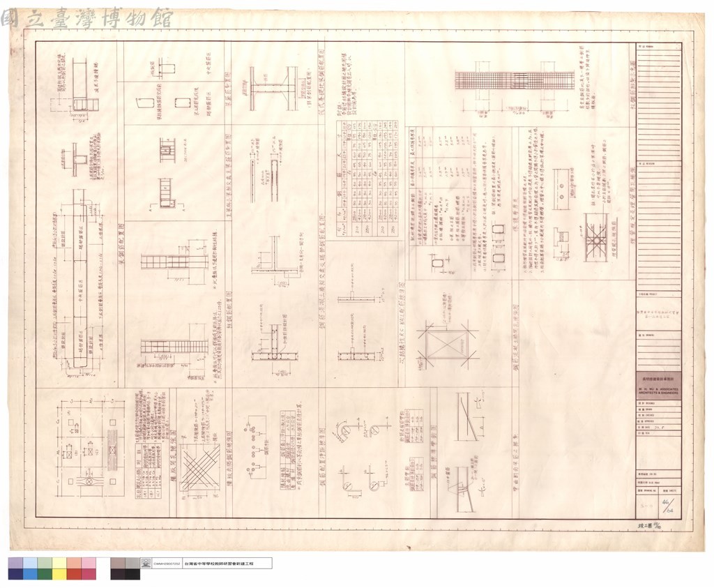Screen dimensions: 714x588
Task: Pick the black color swatch
Action: click(132, 574)
